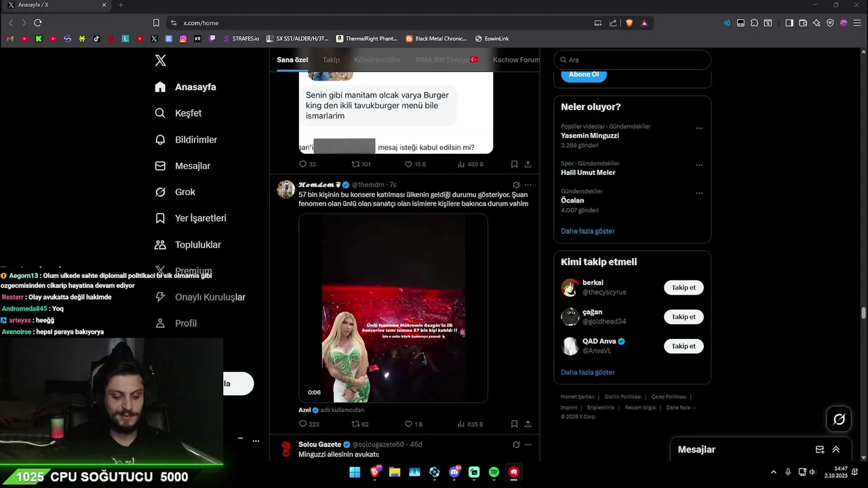Open more menu on the 1hemdm post
Image resolution: width=868 pixels, height=488 pixels.
coord(528,184)
